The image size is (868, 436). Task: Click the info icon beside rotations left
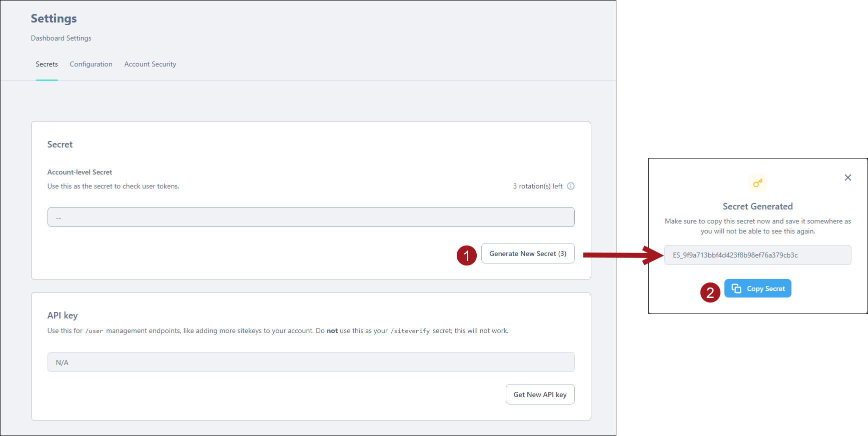click(x=570, y=186)
